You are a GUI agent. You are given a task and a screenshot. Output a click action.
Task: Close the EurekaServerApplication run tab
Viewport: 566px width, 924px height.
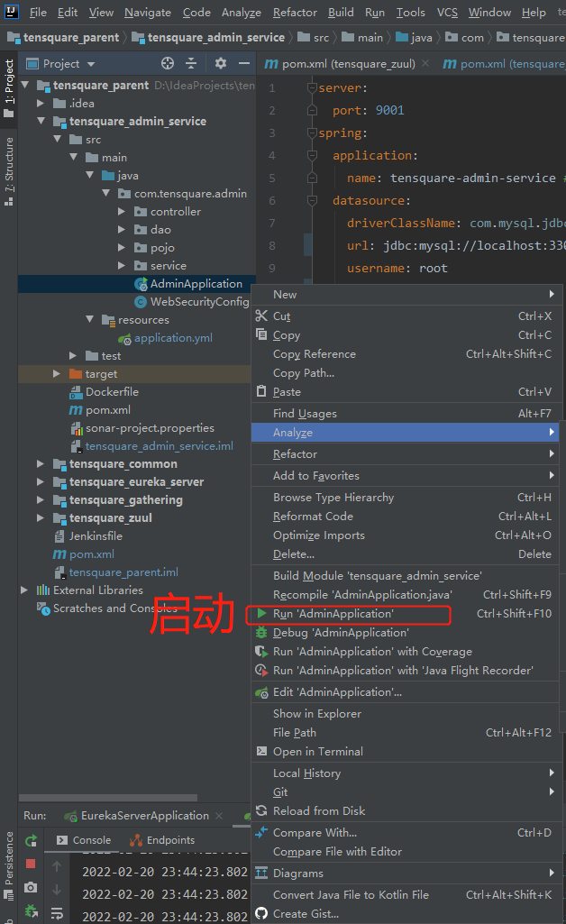219,816
